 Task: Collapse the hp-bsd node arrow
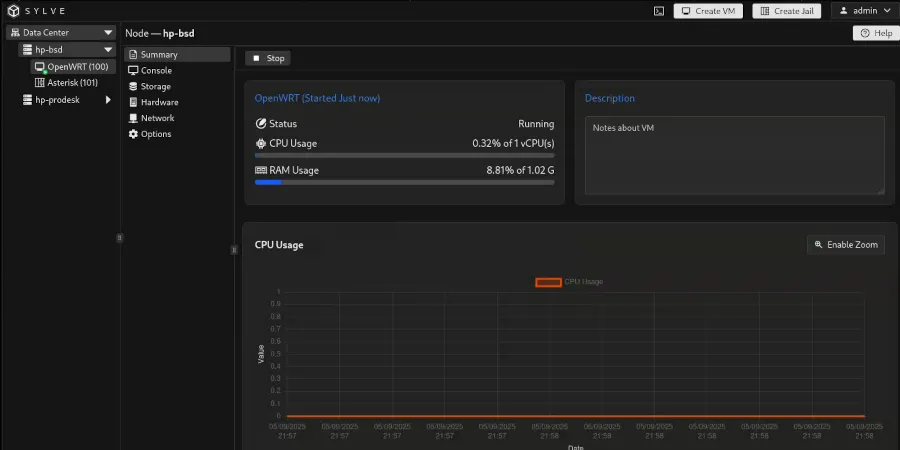tap(108, 49)
